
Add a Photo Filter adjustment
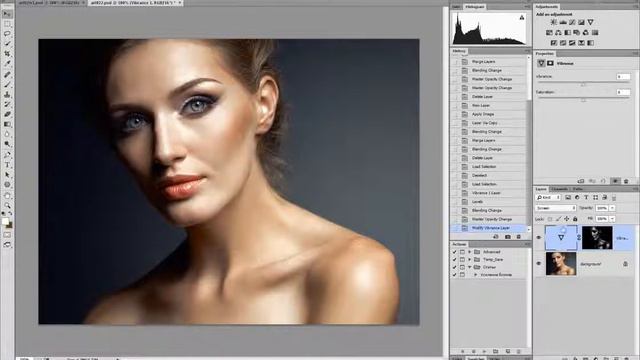click(576, 33)
